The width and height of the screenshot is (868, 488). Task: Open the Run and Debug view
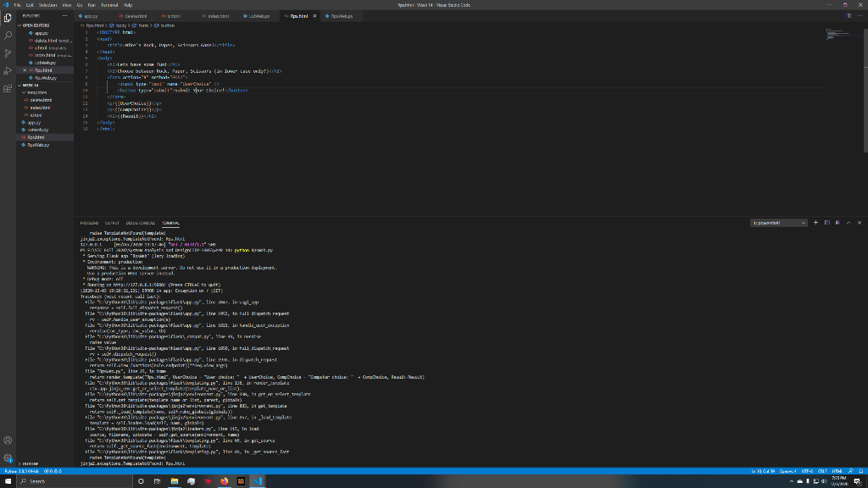tap(8, 70)
